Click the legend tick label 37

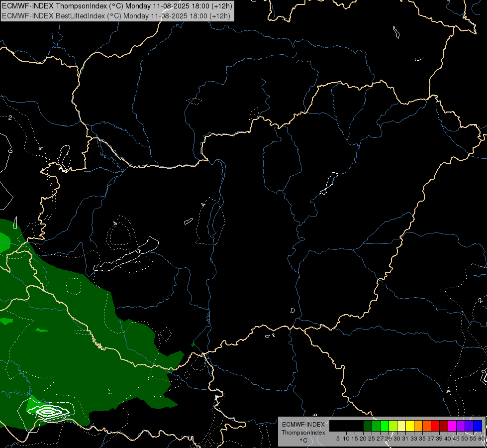[431, 439]
